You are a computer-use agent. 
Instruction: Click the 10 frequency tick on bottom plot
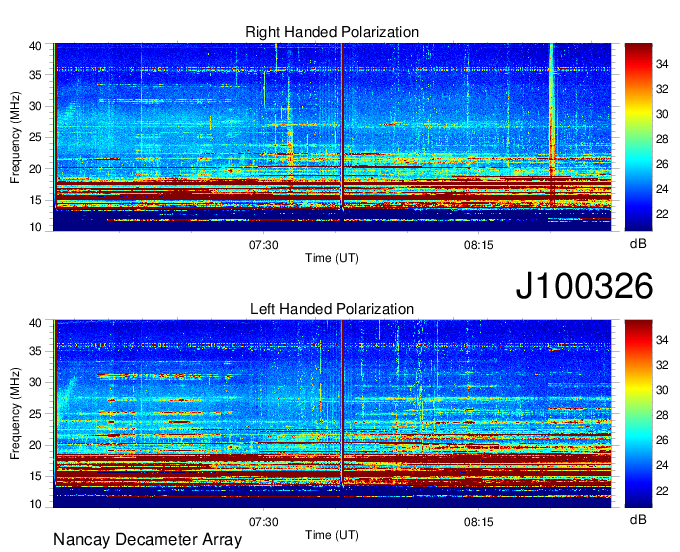(x=35, y=504)
